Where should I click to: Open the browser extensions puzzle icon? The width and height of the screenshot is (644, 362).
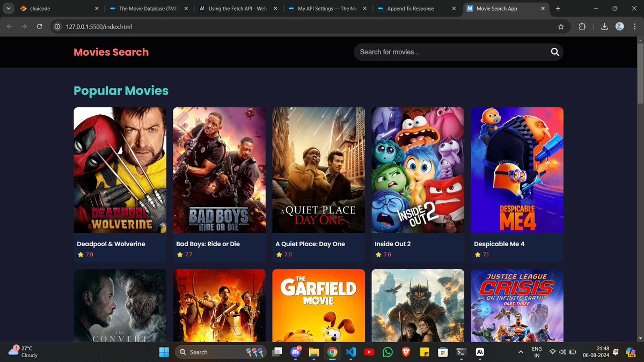tap(582, 26)
